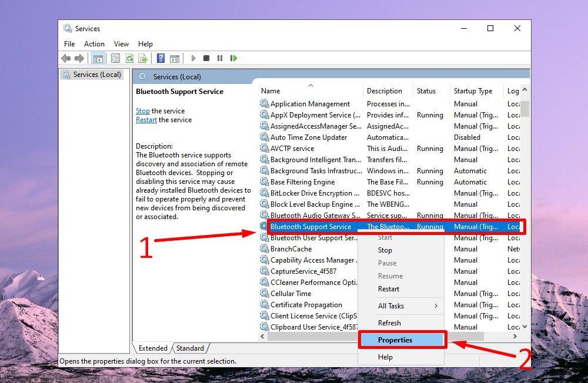588x383 pixels.
Task: Open the blue Help question mark icon
Action: (161, 58)
